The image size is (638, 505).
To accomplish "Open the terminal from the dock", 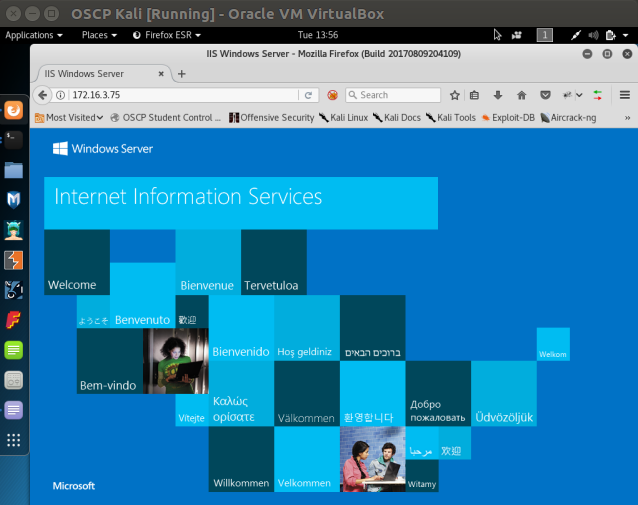I will [x=14, y=140].
